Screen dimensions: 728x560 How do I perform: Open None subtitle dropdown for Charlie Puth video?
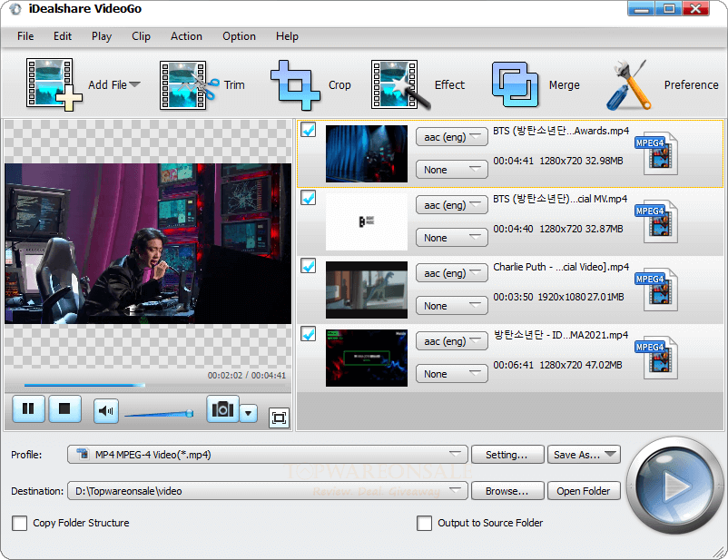tap(452, 306)
